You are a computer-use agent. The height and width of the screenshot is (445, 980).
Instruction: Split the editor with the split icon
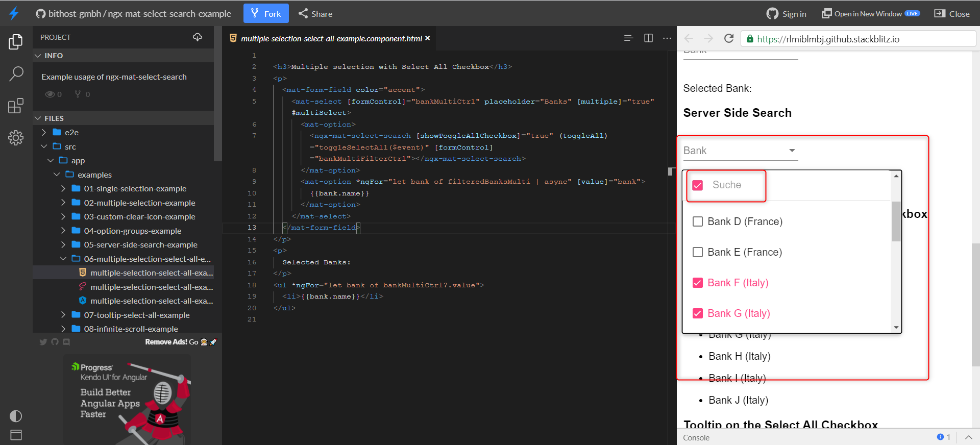(x=648, y=38)
